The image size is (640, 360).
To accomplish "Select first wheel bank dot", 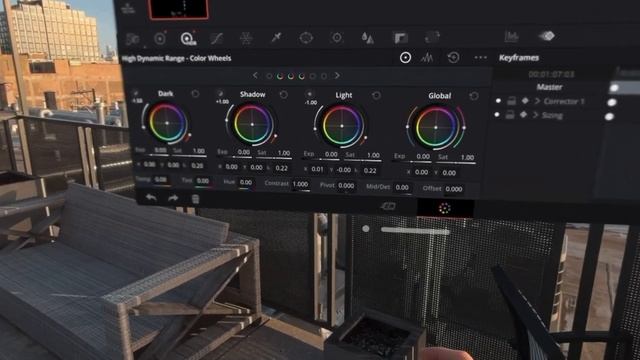I will pos(269,76).
